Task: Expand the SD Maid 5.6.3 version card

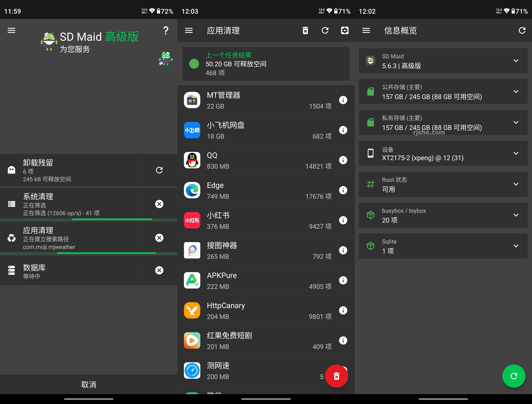Action: click(x=443, y=61)
